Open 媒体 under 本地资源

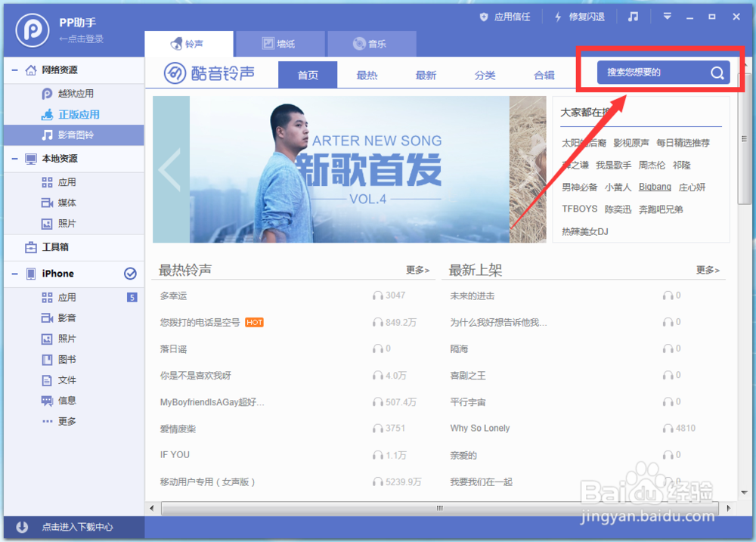[x=59, y=203]
